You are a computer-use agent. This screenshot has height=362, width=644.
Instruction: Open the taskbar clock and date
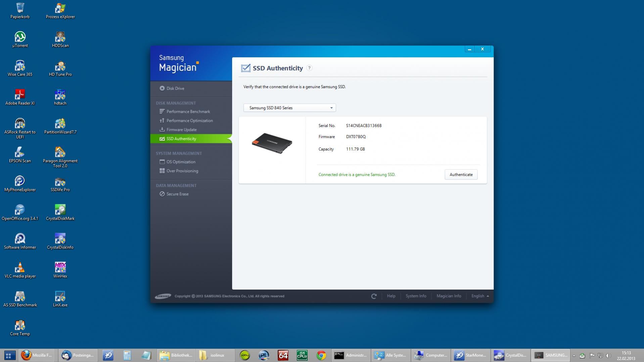click(x=626, y=356)
